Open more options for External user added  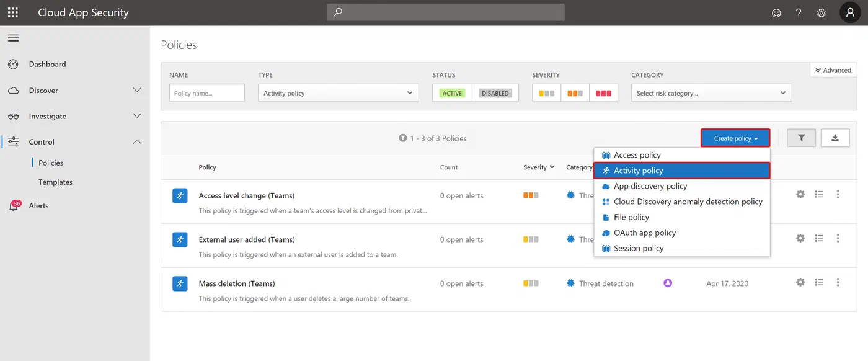[838, 238]
